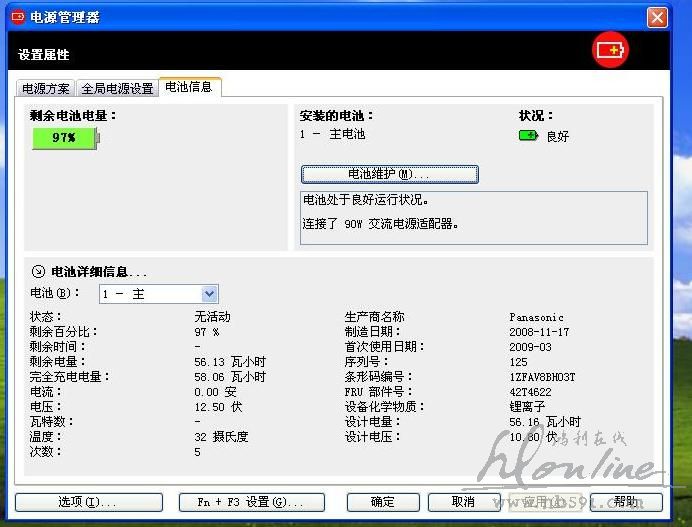This screenshot has height=527, width=692.
Task: Click the first use date 2009-03
Action: point(530,347)
